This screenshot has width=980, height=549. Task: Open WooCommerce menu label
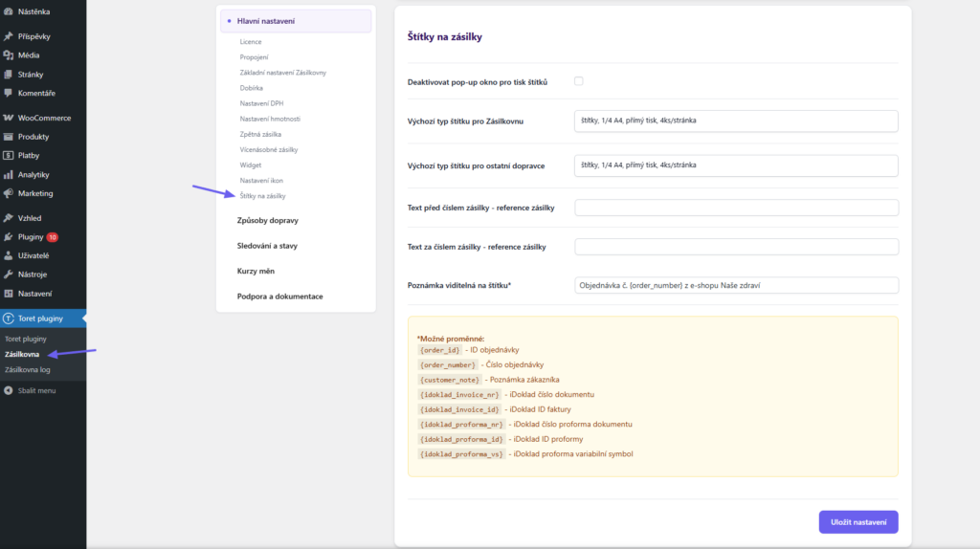(44, 118)
